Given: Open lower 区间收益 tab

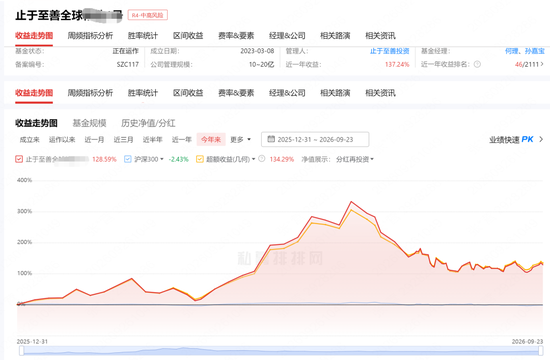Looking at the screenshot, I should [188, 93].
